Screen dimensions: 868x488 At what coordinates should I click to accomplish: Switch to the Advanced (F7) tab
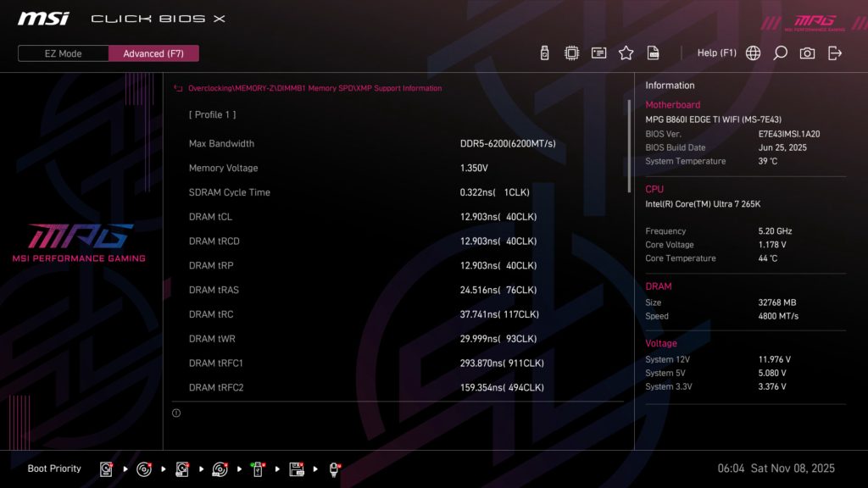(x=153, y=53)
